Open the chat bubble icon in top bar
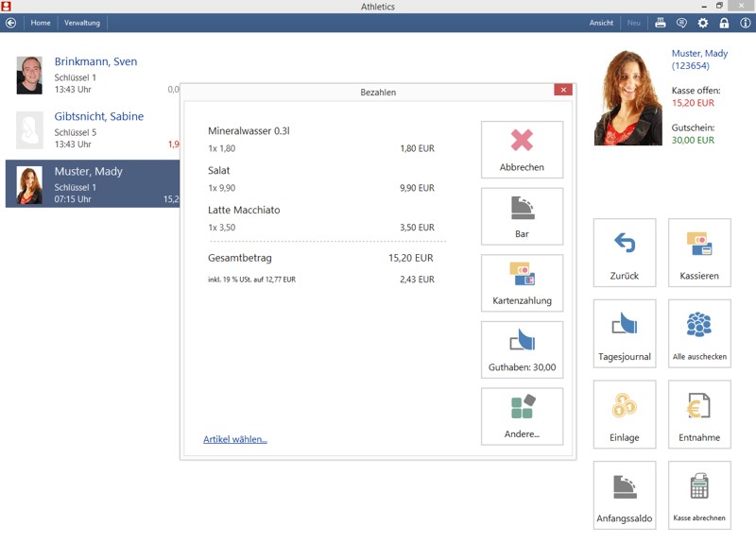Image resolution: width=756 pixels, height=543 pixels. tap(681, 23)
